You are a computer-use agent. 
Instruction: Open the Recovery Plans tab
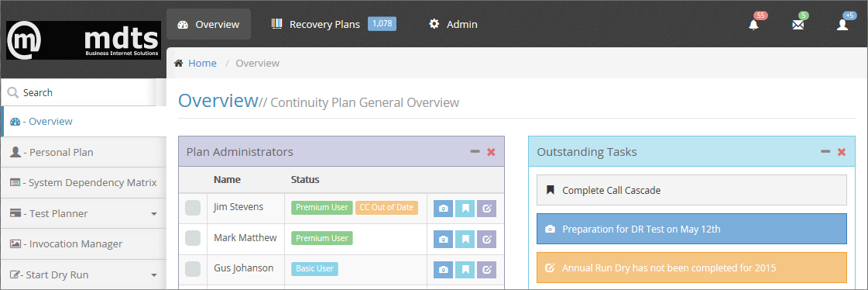point(333,24)
